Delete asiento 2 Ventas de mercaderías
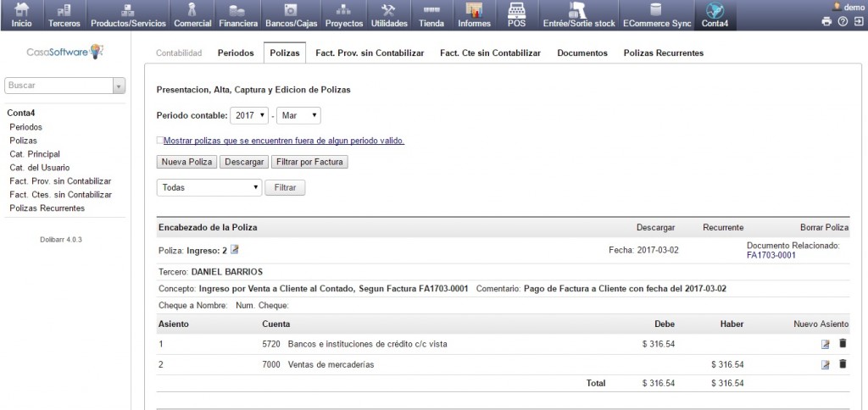 click(x=843, y=364)
